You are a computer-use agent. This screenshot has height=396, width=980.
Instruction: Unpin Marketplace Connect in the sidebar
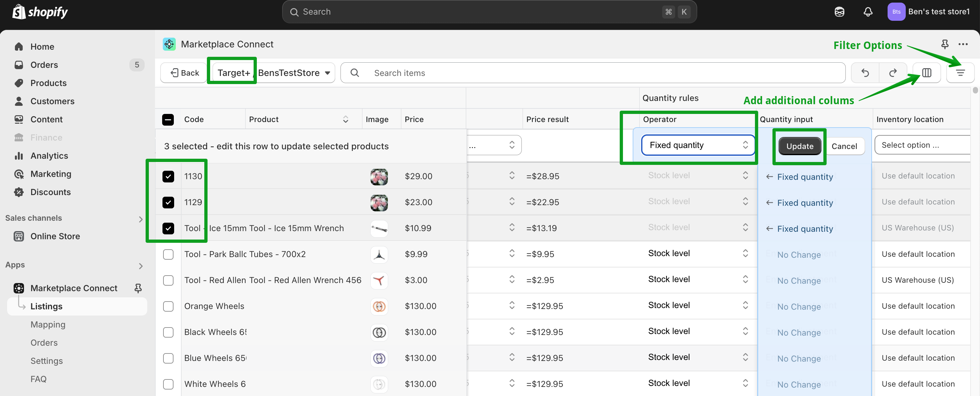(138, 288)
